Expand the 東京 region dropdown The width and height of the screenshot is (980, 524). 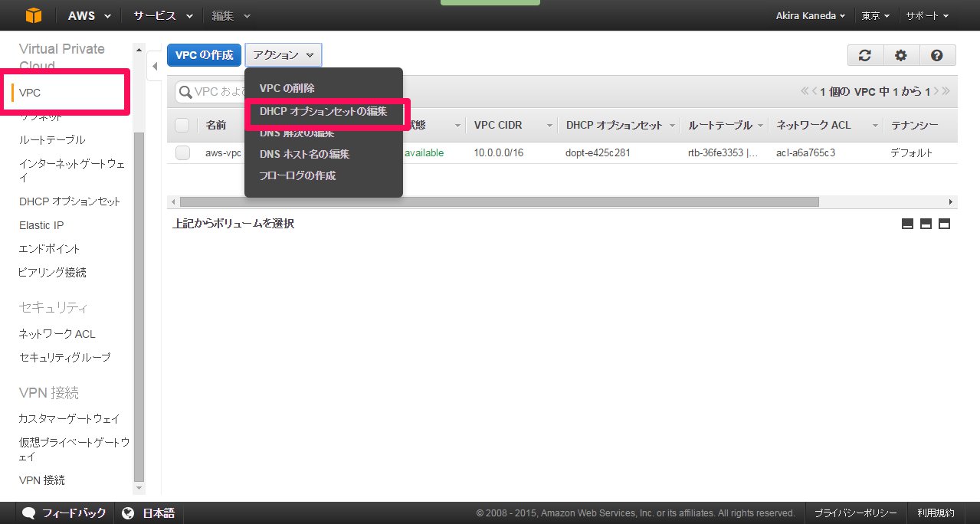tap(875, 15)
